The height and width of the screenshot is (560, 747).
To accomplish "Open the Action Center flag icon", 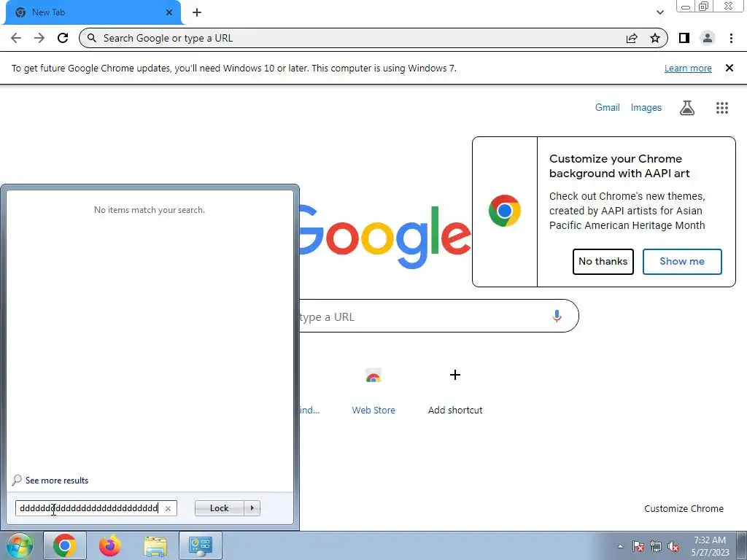I will [638, 546].
